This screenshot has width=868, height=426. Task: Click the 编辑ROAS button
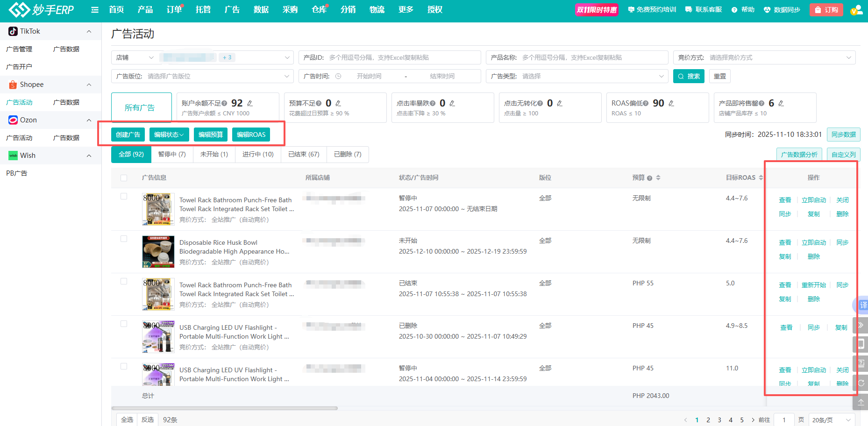coord(251,135)
